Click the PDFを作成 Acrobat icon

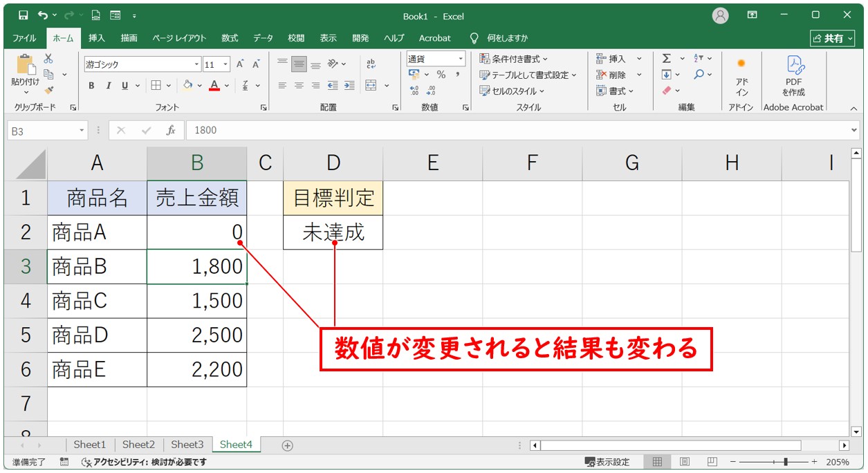[x=793, y=76]
